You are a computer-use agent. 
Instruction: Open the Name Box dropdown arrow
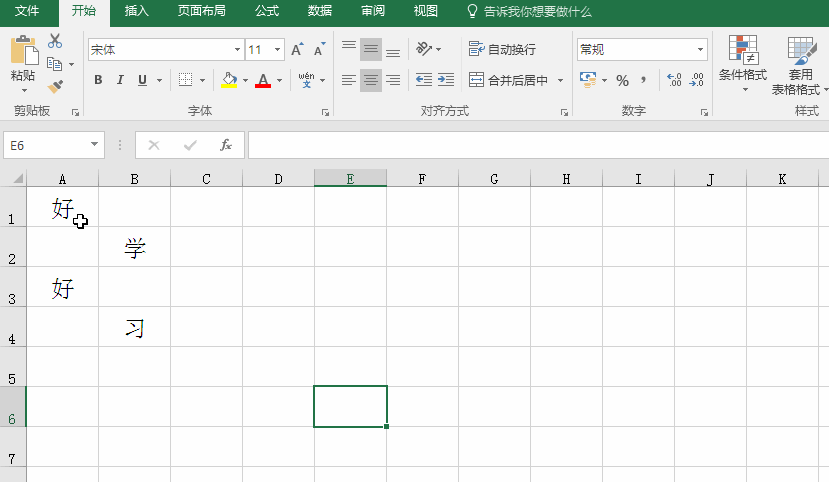coord(94,144)
